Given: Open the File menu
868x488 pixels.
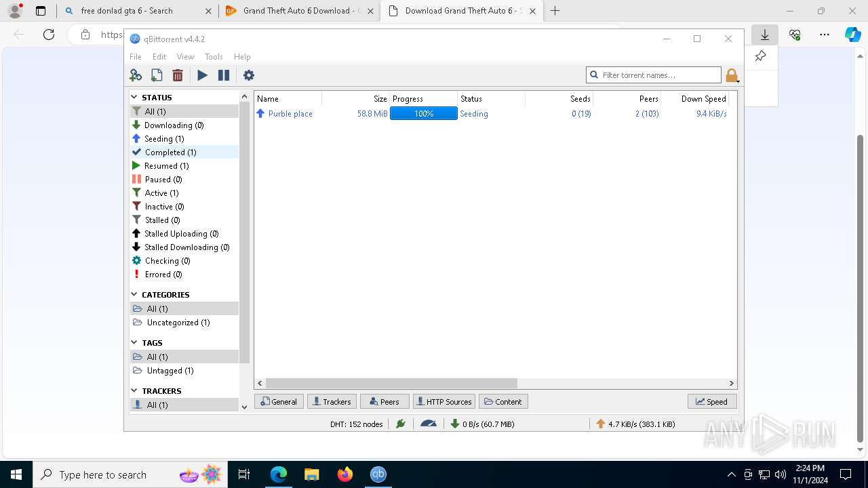Looking at the screenshot, I should click(136, 57).
